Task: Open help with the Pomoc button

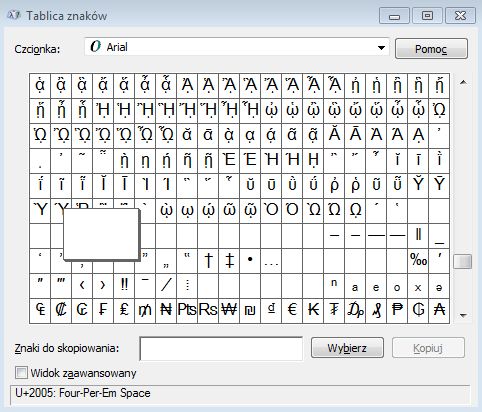Action: 431,49
